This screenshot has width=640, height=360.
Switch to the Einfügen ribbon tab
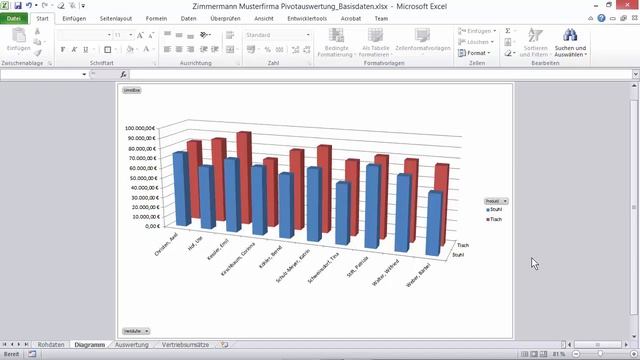pyautogui.click(x=74, y=18)
